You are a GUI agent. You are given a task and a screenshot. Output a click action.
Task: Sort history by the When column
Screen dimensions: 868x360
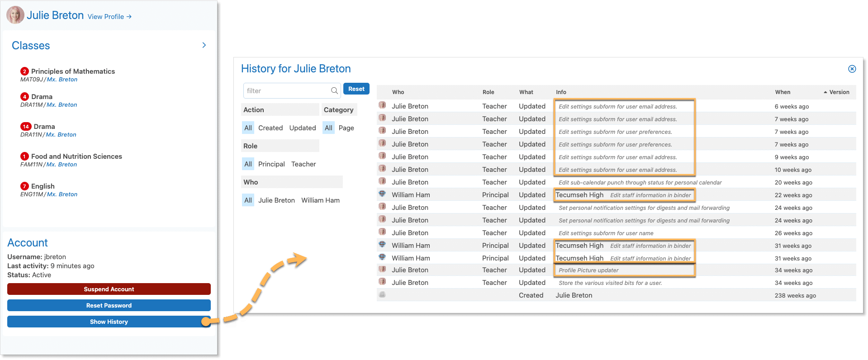pyautogui.click(x=783, y=92)
